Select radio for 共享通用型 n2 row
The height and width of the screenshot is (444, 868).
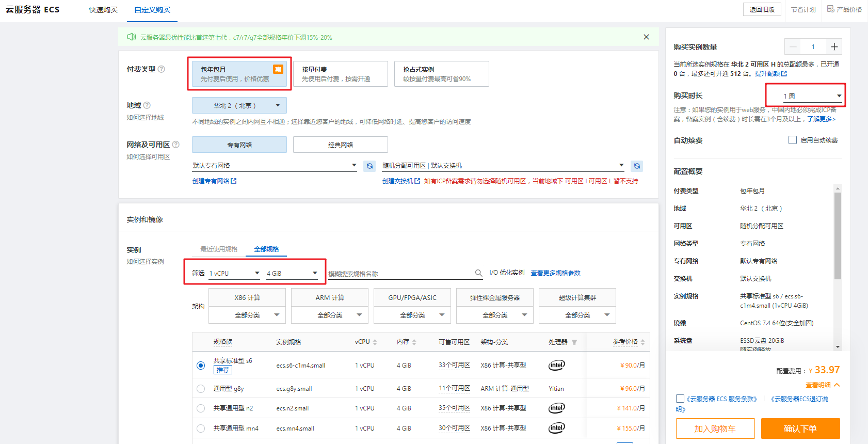click(201, 408)
